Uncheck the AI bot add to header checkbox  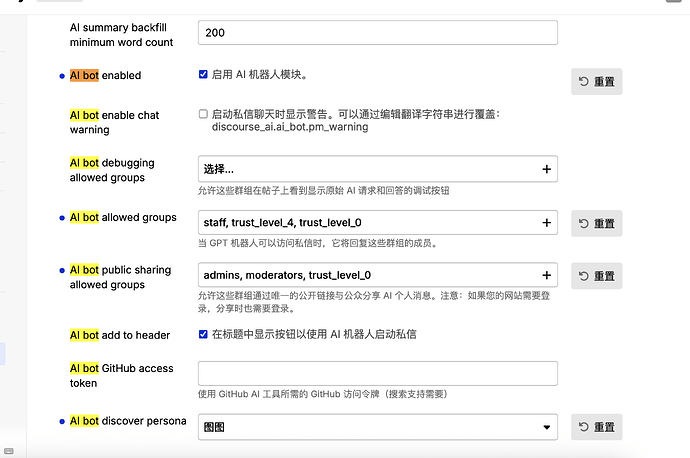pyautogui.click(x=204, y=334)
